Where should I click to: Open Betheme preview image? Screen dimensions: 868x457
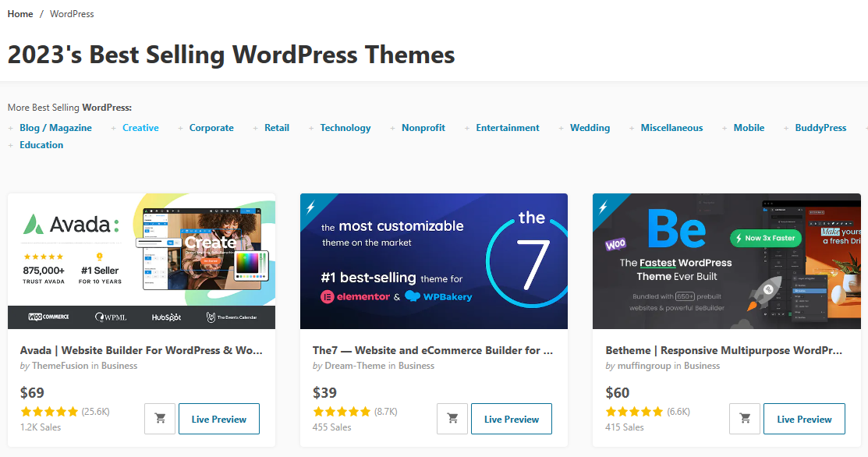[x=726, y=261]
